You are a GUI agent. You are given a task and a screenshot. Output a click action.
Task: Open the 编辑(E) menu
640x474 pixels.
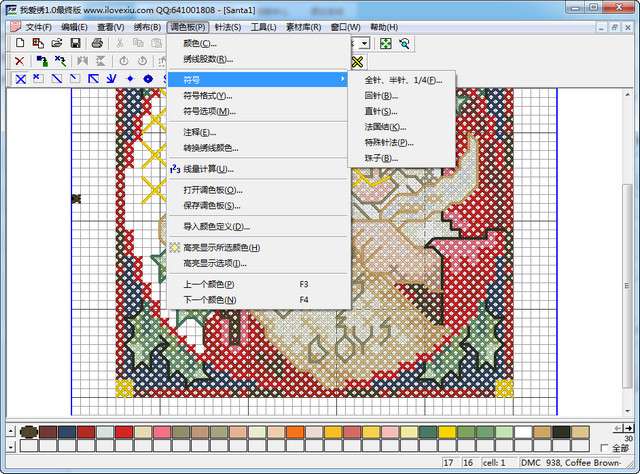pos(74,27)
